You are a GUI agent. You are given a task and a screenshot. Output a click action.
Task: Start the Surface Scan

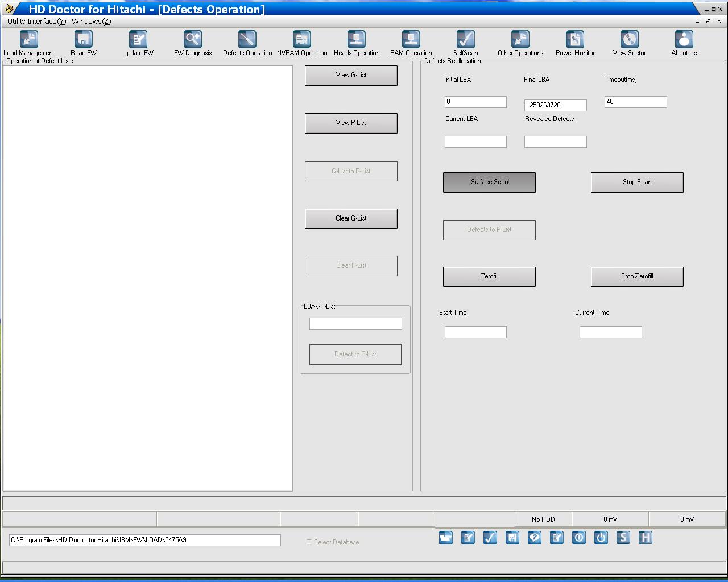489,182
